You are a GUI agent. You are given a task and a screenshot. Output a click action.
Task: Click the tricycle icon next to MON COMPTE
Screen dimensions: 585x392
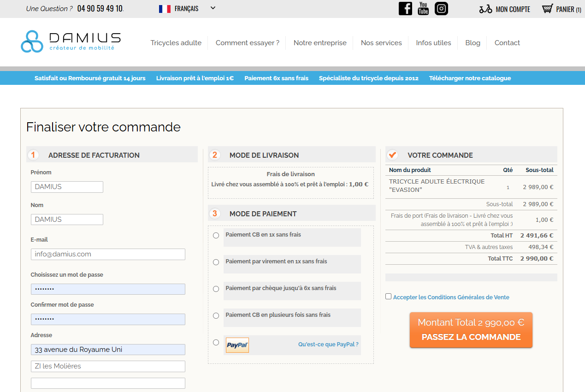tap(485, 8)
